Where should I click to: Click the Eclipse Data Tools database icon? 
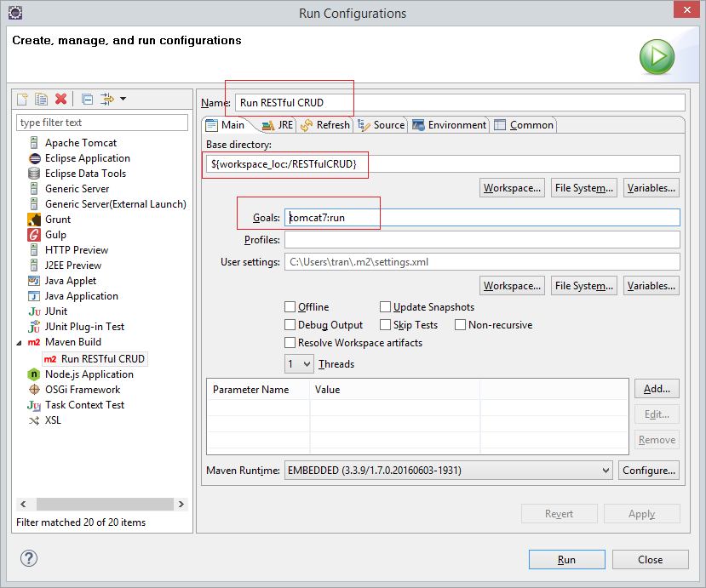pyautogui.click(x=34, y=174)
